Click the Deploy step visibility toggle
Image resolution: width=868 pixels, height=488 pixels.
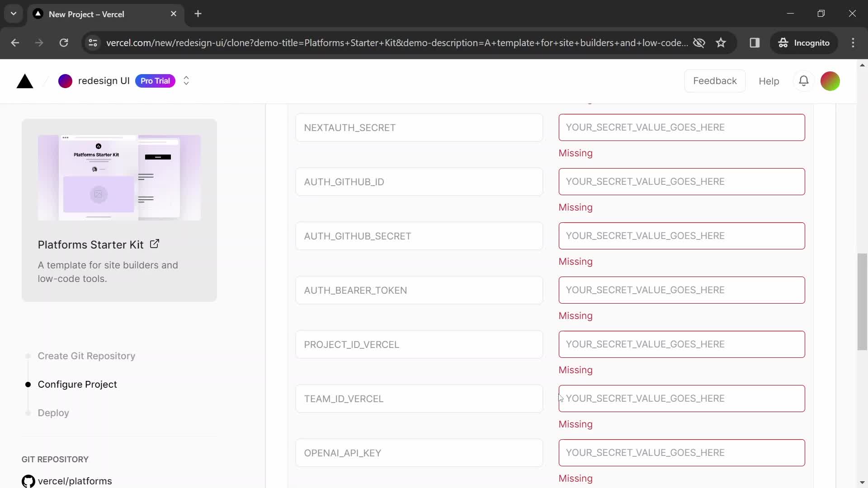click(28, 413)
